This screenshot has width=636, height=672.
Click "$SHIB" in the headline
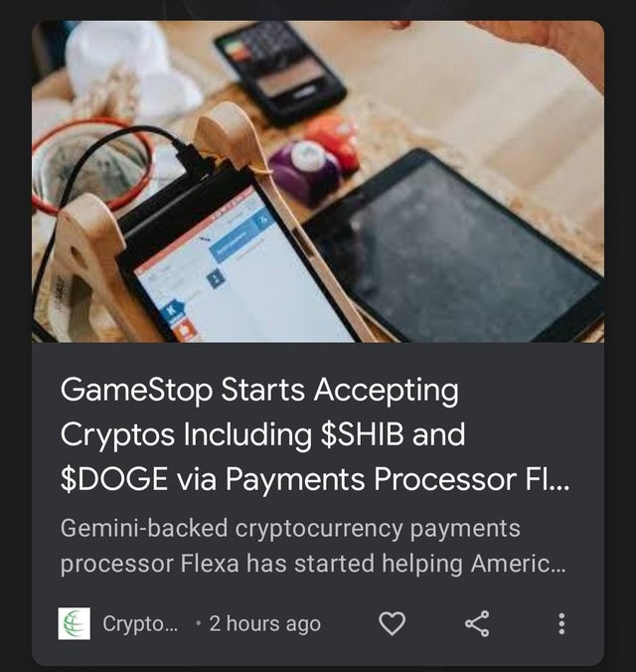362,434
